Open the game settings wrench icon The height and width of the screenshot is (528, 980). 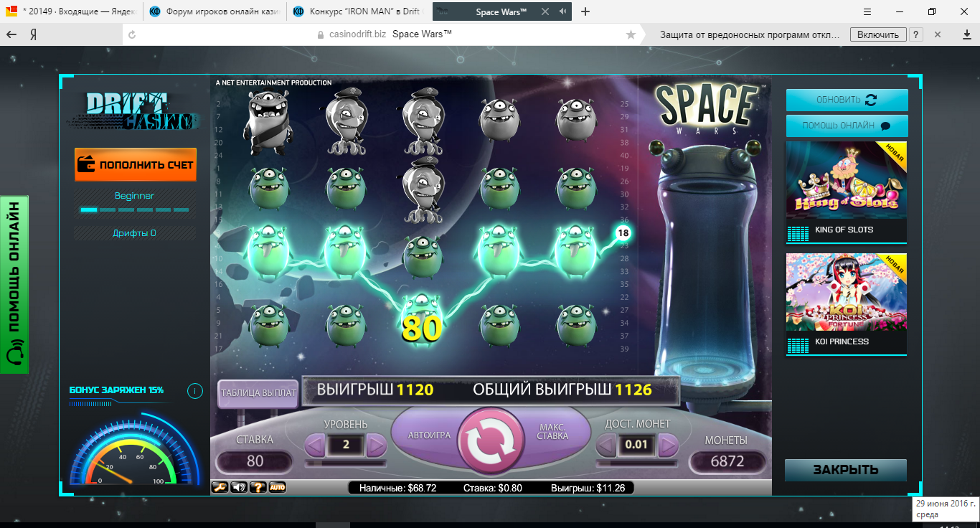click(220, 487)
